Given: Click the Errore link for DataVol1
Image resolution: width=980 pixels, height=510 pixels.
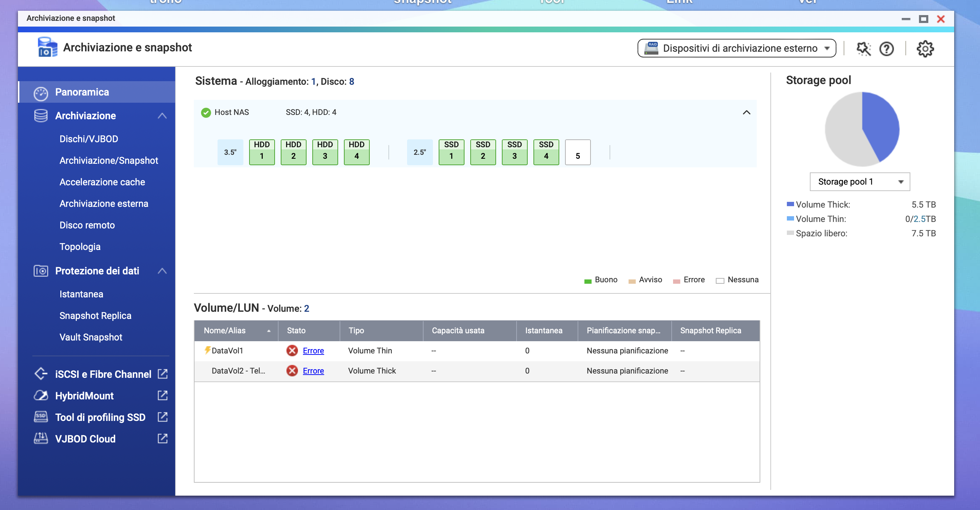Looking at the screenshot, I should [x=313, y=351].
